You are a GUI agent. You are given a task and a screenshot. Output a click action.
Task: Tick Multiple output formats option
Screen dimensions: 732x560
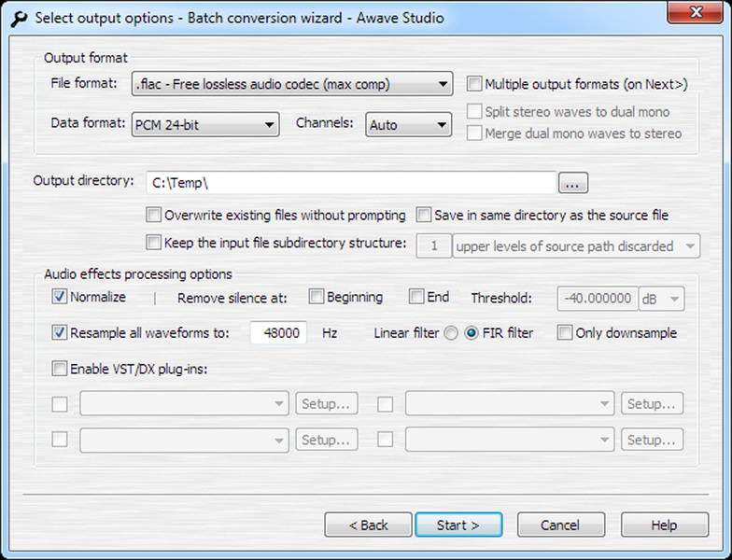474,84
